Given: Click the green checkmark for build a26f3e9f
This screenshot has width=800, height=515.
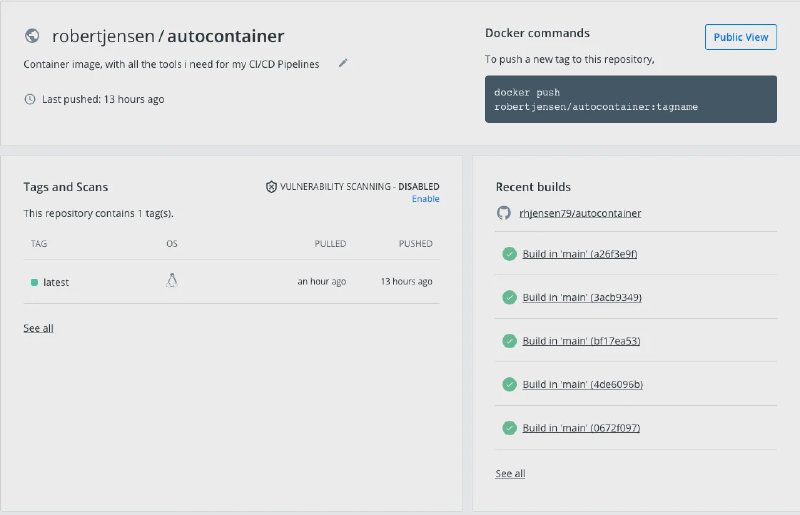Looking at the screenshot, I should pos(509,254).
